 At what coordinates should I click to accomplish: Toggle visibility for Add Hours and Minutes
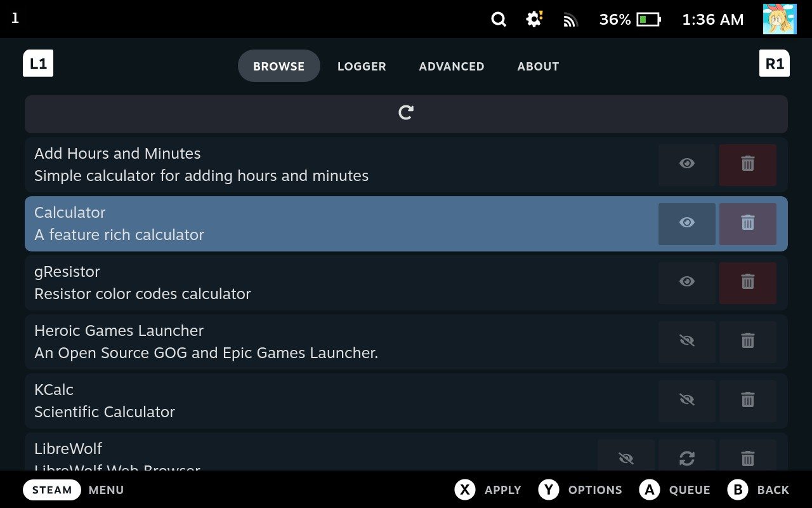pos(687,165)
